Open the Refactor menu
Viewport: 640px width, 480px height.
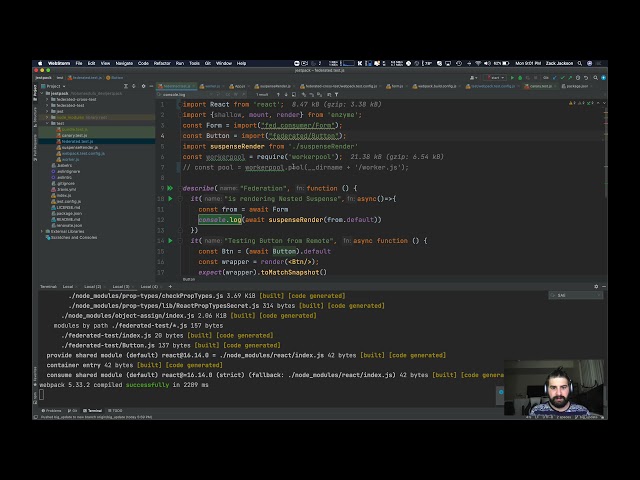tap(162, 63)
